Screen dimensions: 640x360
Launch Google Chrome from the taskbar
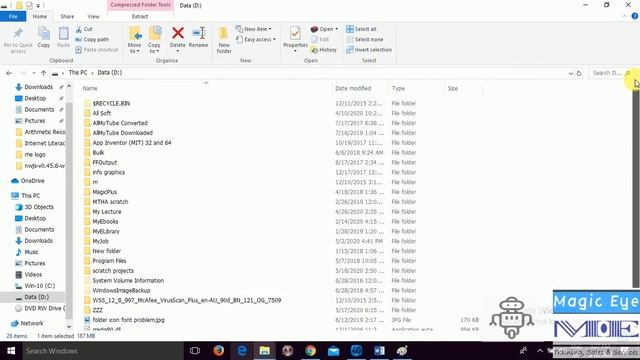click(310, 351)
